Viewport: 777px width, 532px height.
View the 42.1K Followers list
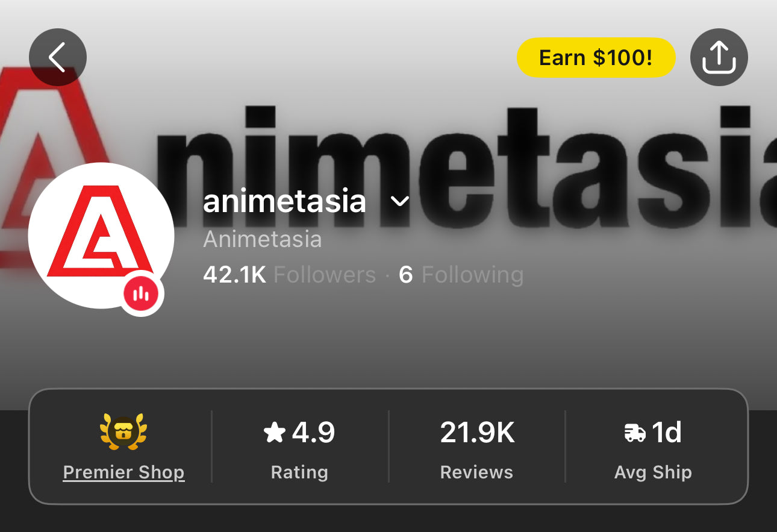(x=289, y=275)
